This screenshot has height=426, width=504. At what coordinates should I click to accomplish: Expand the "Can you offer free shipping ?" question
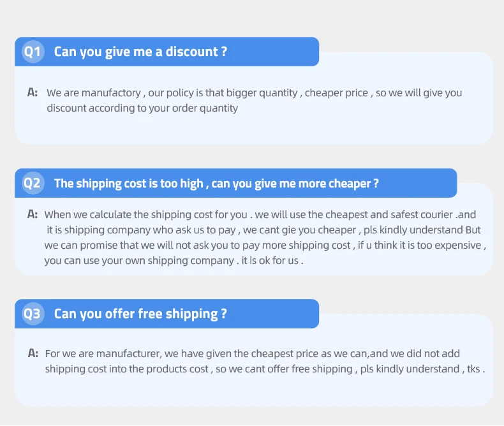click(x=140, y=314)
